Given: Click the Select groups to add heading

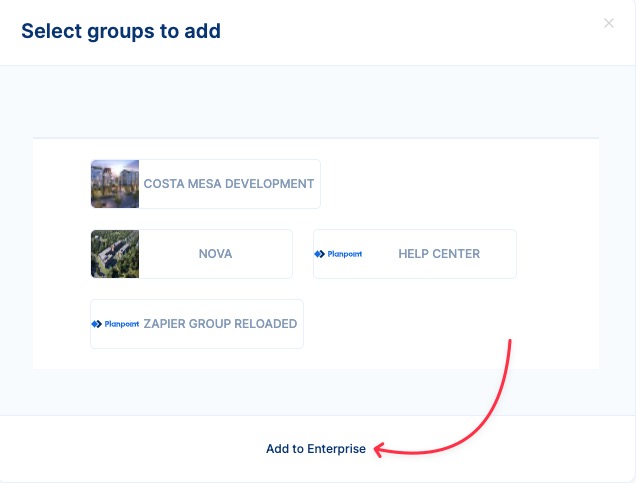Looking at the screenshot, I should (x=121, y=31).
